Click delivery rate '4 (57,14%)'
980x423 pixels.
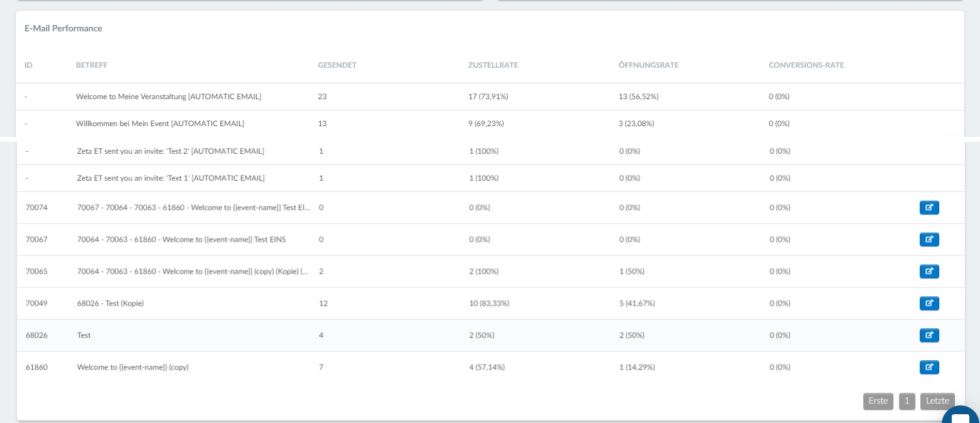487,367
